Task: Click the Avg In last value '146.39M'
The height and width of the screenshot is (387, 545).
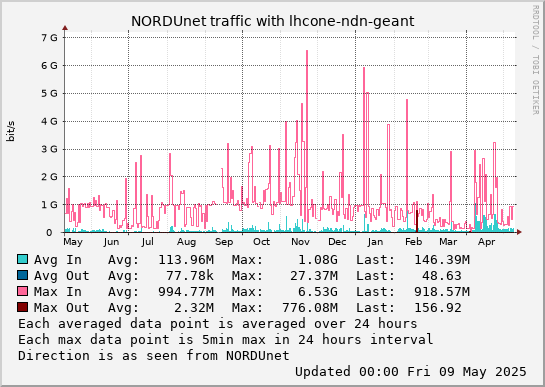Action: (x=442, y=259)
